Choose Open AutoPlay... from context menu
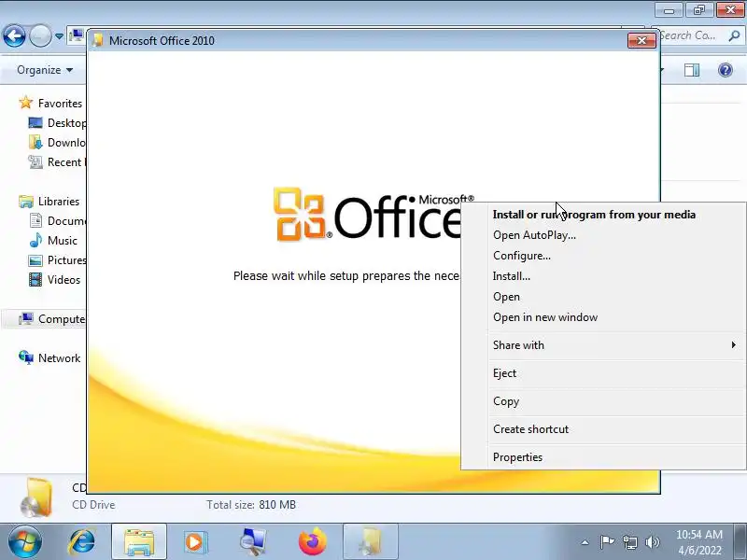 534,235
